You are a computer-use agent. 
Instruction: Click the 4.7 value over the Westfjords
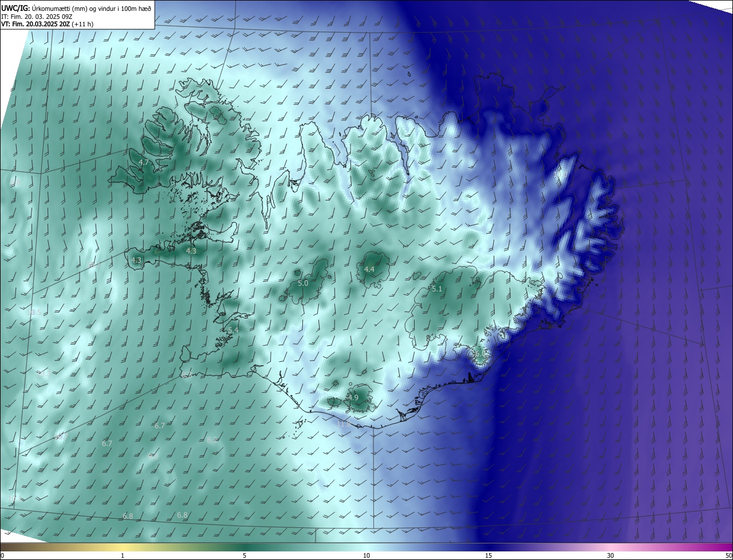point(144,163)
